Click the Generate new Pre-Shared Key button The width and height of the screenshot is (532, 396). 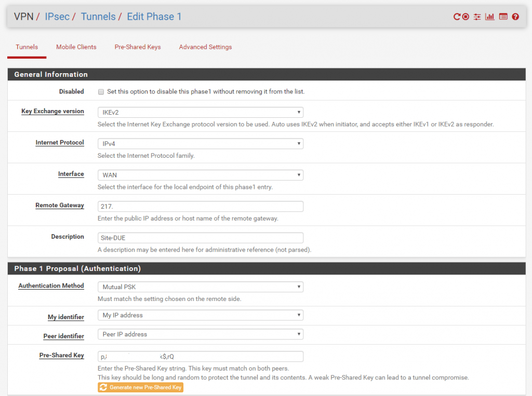tap(140, 387)
